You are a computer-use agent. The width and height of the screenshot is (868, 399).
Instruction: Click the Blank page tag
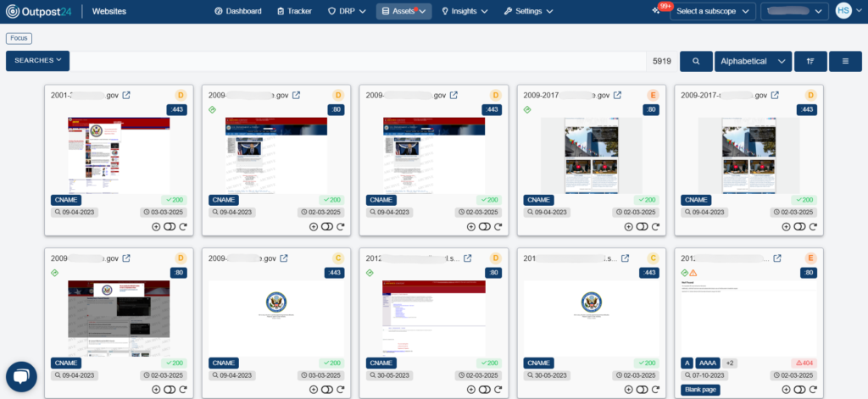[702, 390]
